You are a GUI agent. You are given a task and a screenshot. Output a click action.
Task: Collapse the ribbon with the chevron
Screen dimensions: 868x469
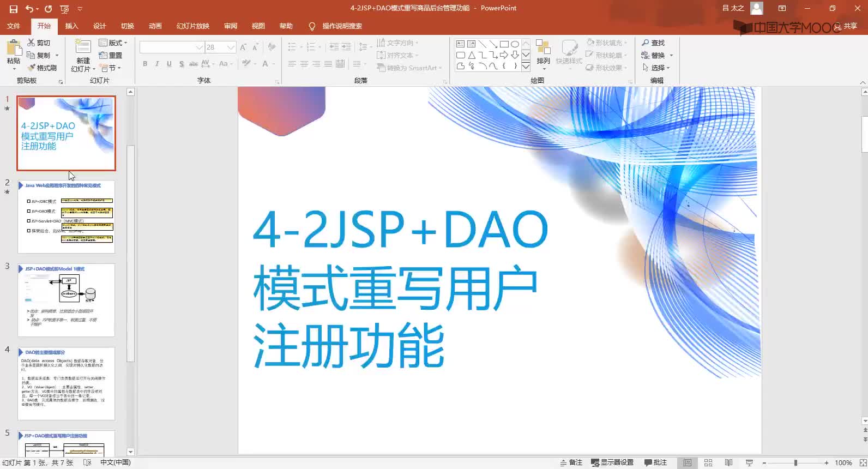pyautogui.click(x=863, y=82)
